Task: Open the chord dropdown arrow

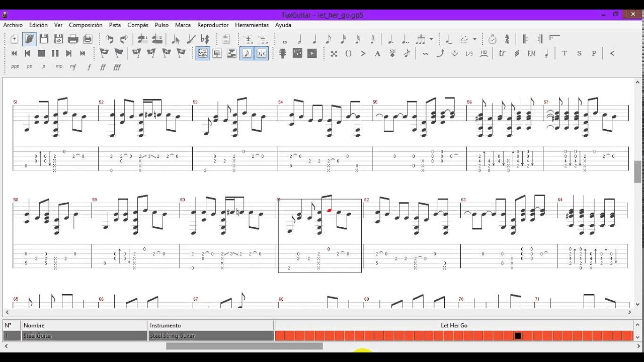Action: pos(474,39)
